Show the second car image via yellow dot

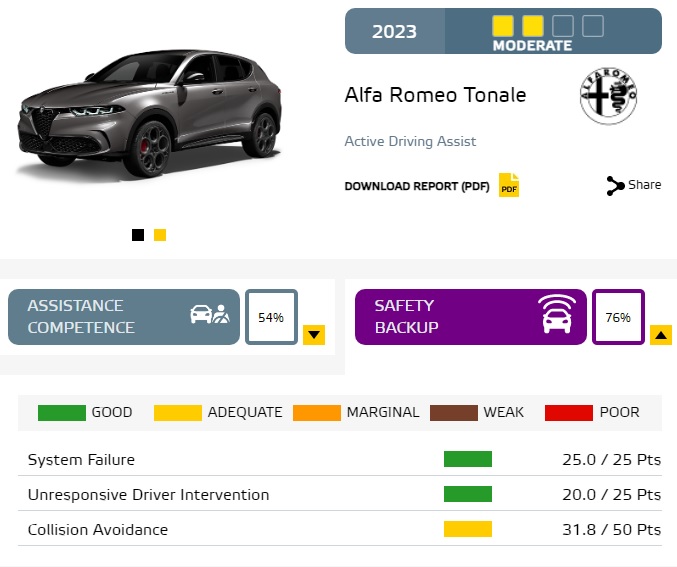(x=160, y=235)
